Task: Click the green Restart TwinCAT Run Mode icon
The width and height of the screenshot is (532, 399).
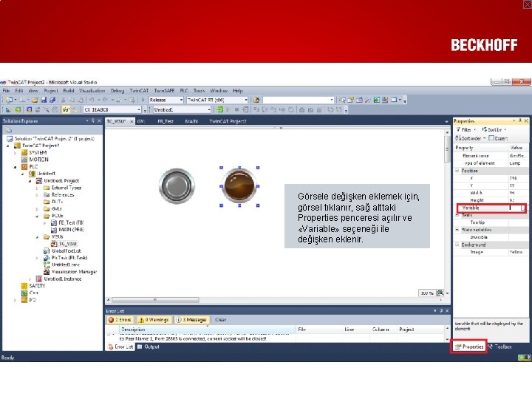Action: coord(18,109)
